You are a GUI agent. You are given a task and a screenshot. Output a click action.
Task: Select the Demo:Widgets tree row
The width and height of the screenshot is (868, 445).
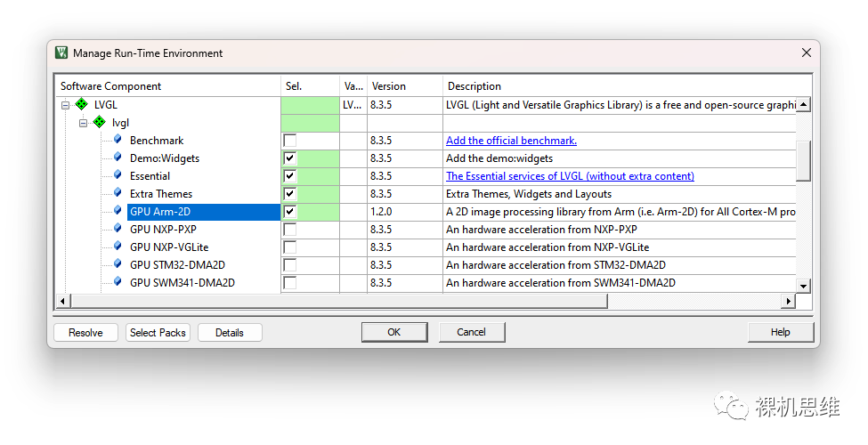pyautogui.click(x=165, y=158)
